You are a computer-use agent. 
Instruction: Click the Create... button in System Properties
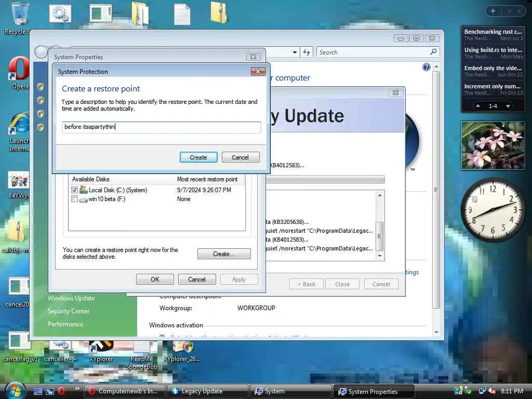[224, 254]
